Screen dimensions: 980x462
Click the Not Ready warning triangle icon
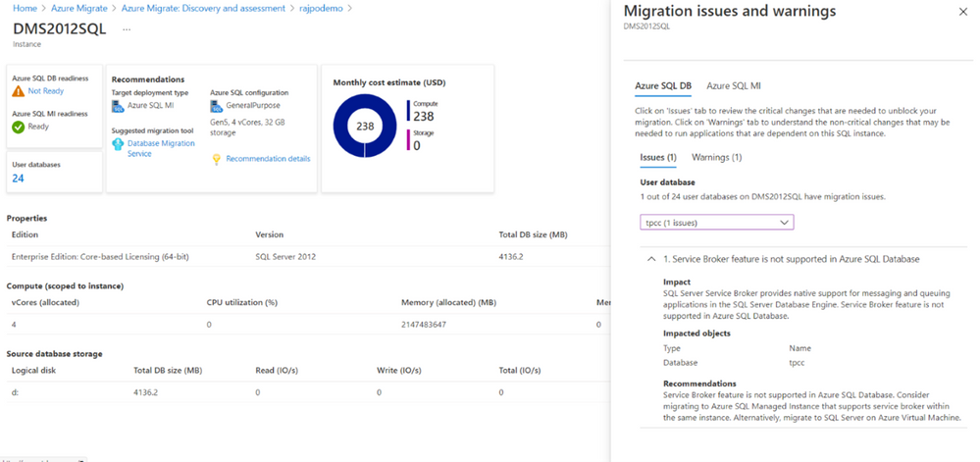18,91
